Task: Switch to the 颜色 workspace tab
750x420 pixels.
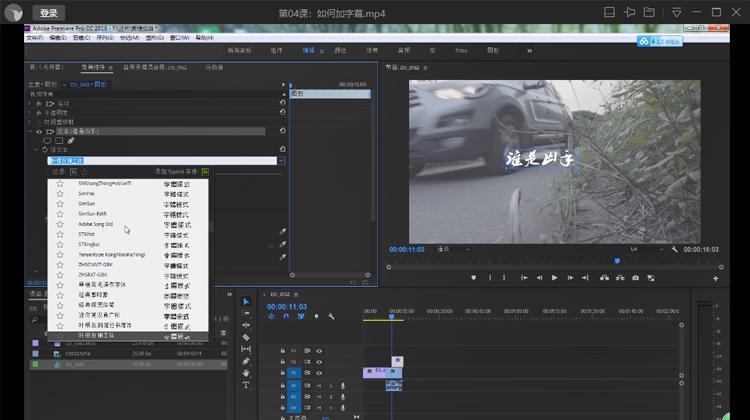Action: (339, 49)
